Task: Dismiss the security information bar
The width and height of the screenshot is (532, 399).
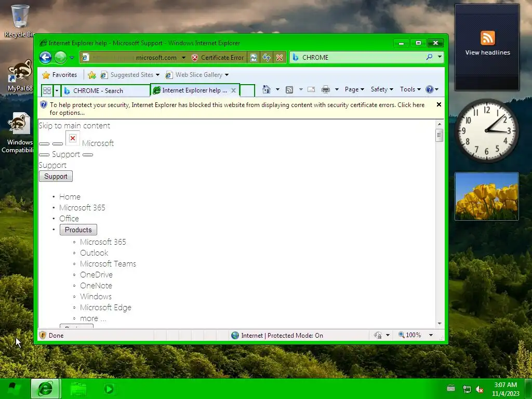Action: point(438,104)
